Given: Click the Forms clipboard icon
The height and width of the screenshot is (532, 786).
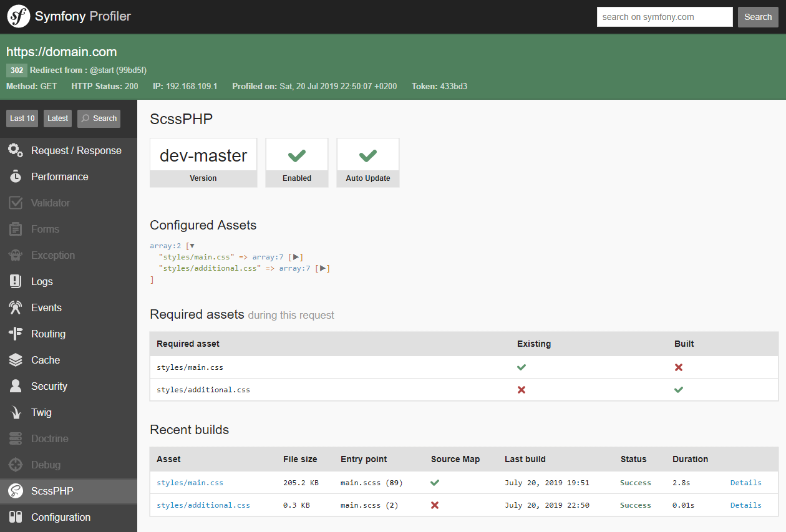Looking at the screenshot, I should coord(16,229).
